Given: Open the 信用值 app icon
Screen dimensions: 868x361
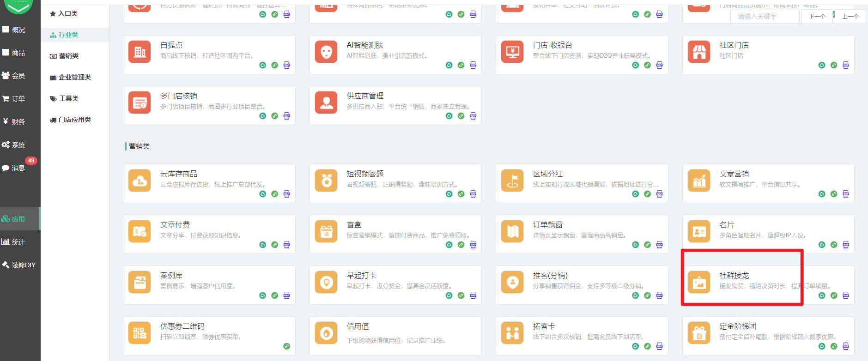Looking at the screenshot, I should [326, 333].
